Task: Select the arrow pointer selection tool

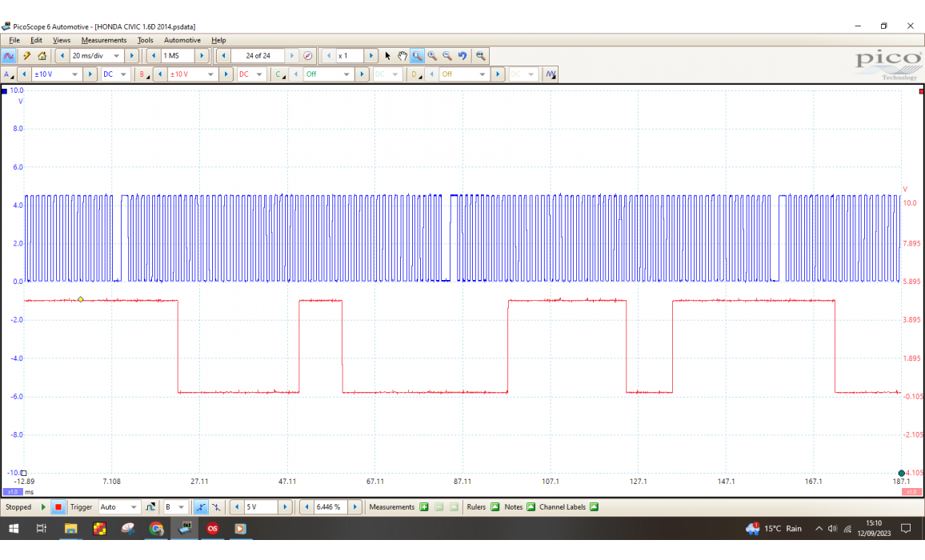Action: pyautogui.click(x=387, y=56)
